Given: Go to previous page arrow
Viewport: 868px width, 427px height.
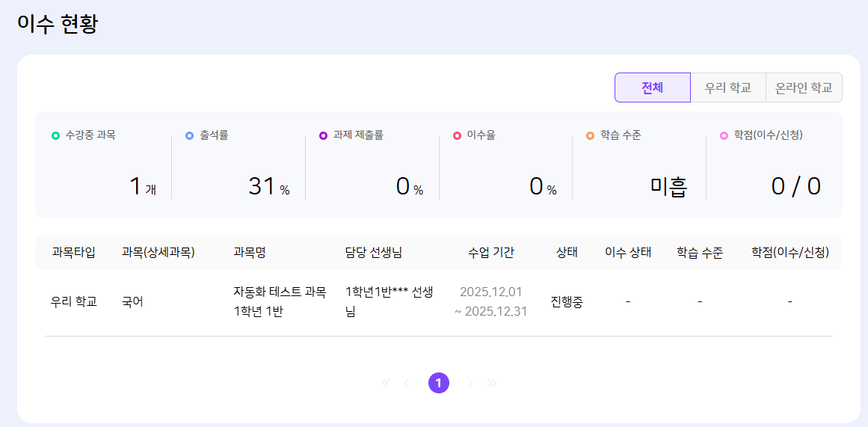Looking at the screenshot, I should coord(407,383).
